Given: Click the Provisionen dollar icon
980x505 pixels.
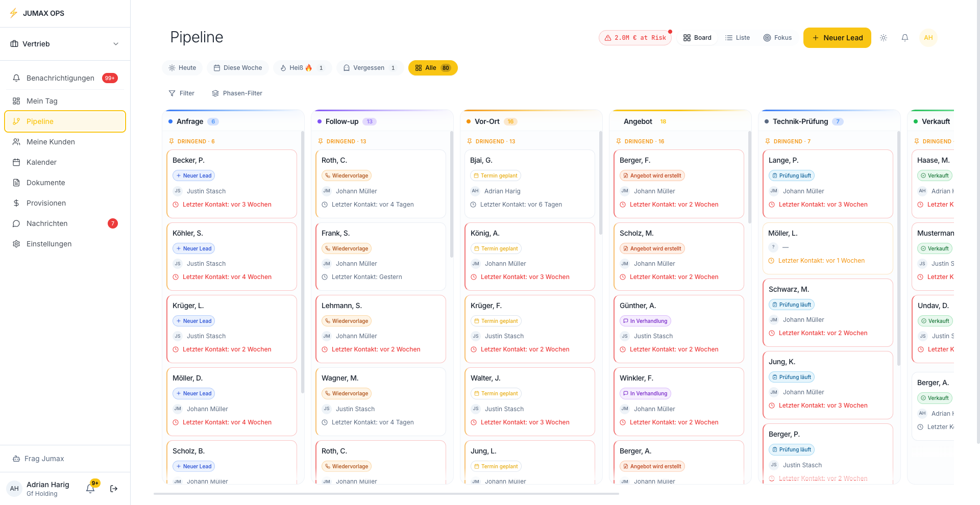Looking at the screenshot, I should 16,203.
